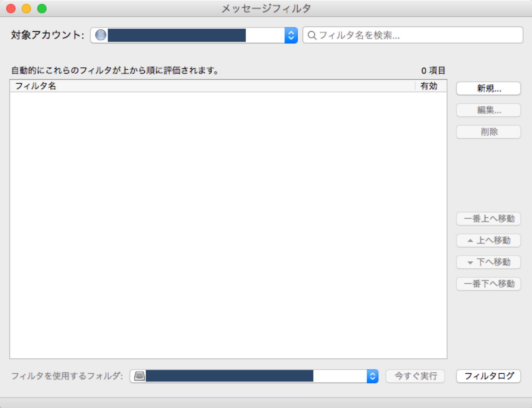Click the 下へ移動 down-arrow button

pos(488,262)
